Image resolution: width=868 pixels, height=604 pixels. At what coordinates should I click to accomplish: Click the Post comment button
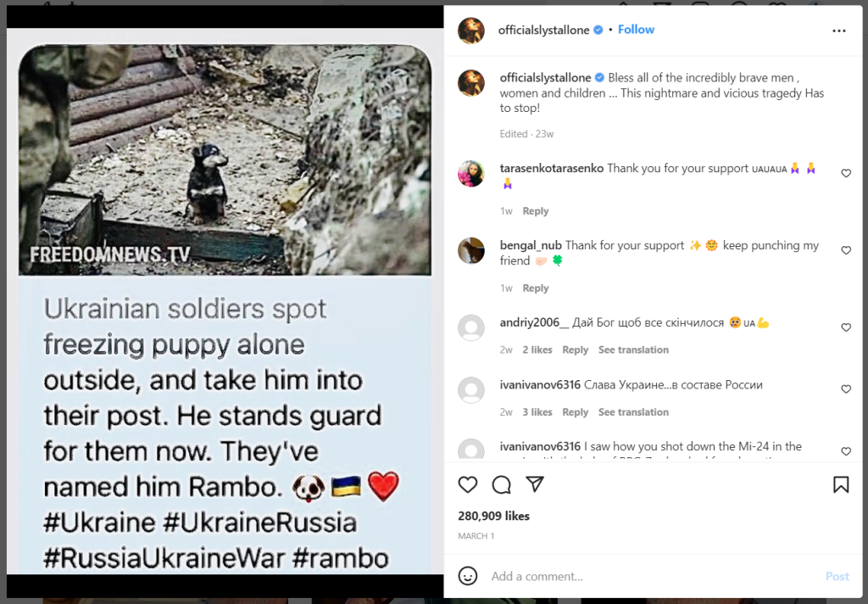(837, 576)
